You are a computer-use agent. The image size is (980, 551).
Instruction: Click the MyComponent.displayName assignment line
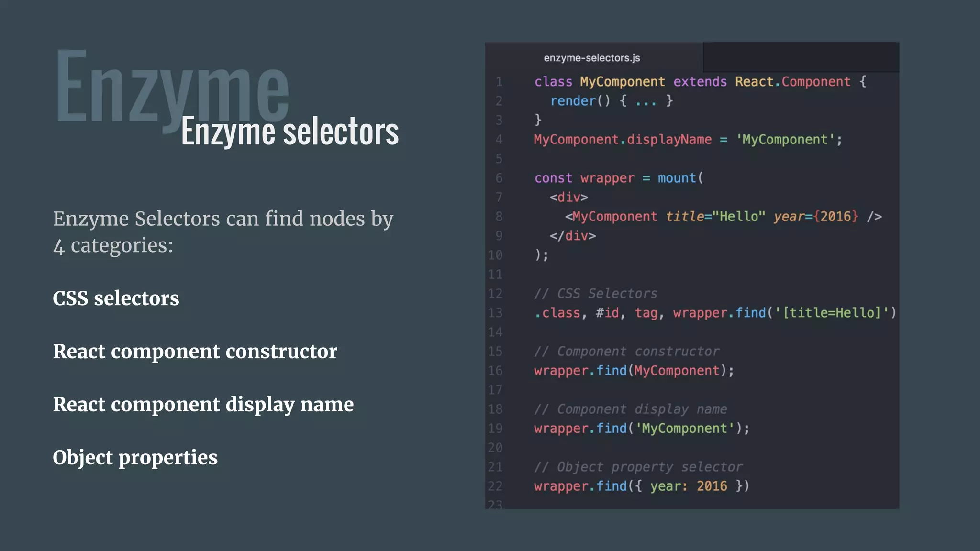[687, 140]
